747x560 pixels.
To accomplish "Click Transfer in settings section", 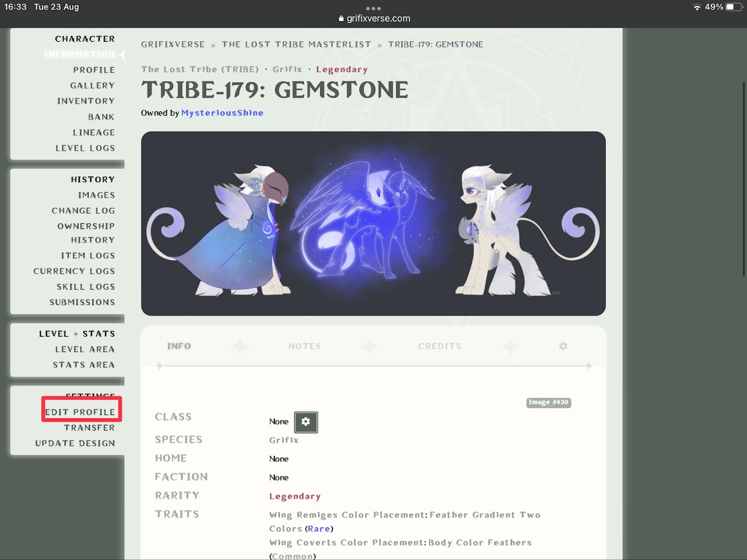I will [90, 427].
